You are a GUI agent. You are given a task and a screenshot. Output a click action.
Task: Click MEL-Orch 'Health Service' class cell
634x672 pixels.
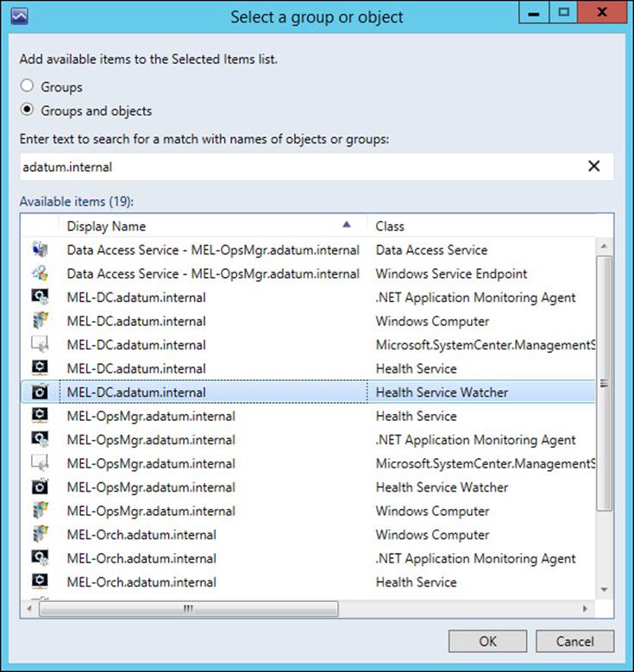pos(417,582)
